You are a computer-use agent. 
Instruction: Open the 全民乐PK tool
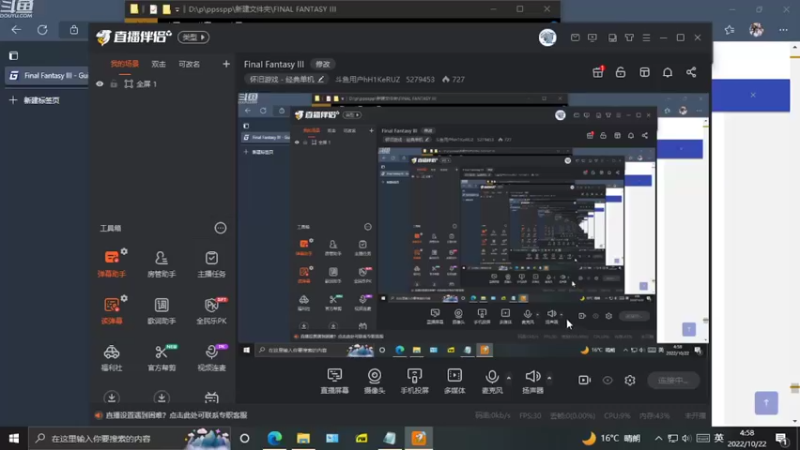point(211,310)
